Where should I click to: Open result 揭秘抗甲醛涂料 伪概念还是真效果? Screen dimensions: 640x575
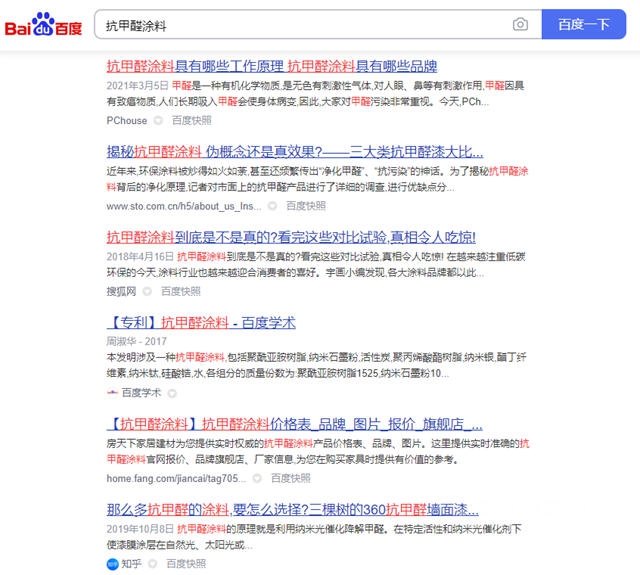tap(295, 152)
